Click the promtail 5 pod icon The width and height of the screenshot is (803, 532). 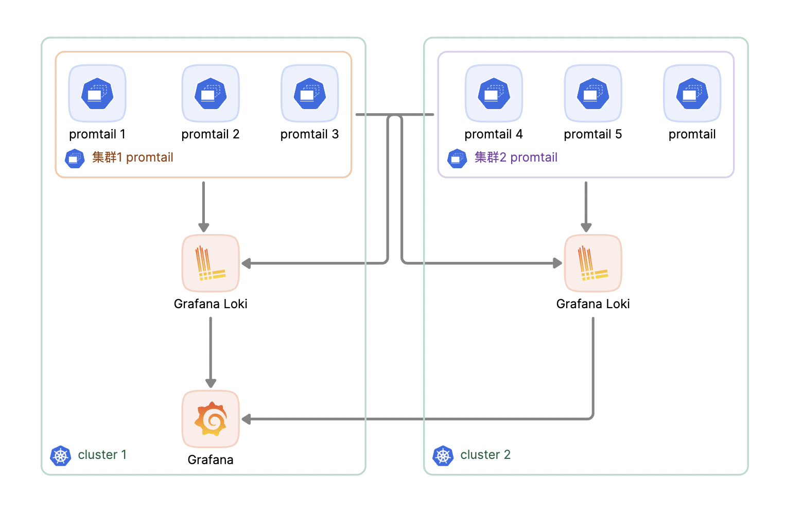(593, 93)
